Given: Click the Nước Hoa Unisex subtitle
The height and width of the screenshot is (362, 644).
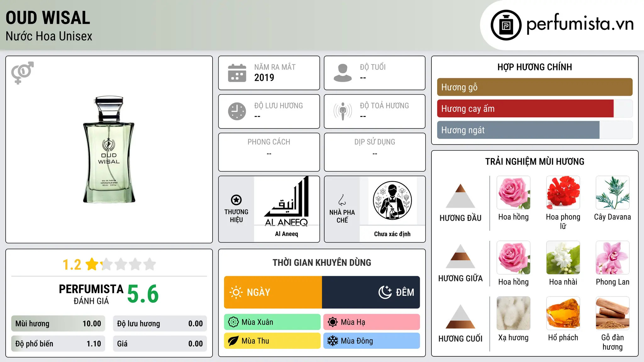Looking at the screenshot, I should coord(49,36).
